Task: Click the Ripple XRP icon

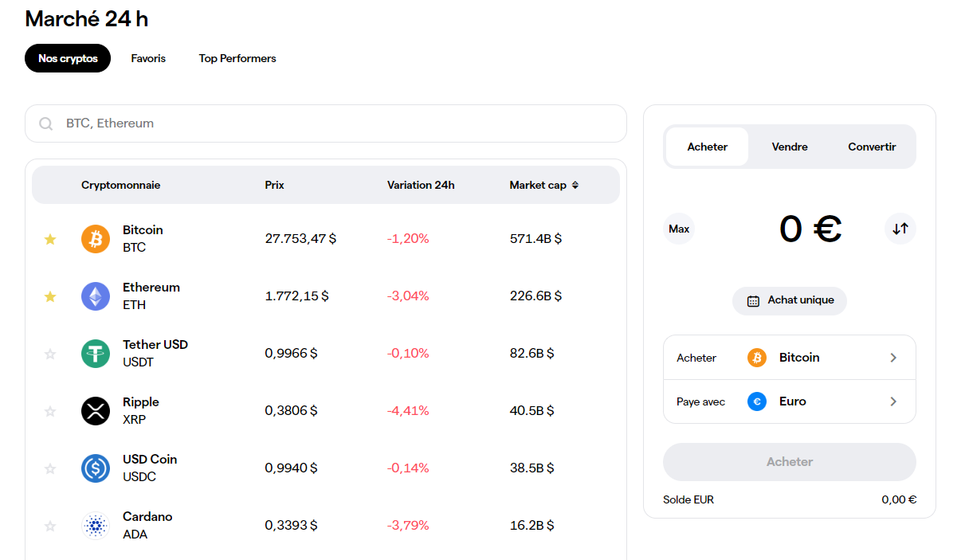Action: pos(95,410)
